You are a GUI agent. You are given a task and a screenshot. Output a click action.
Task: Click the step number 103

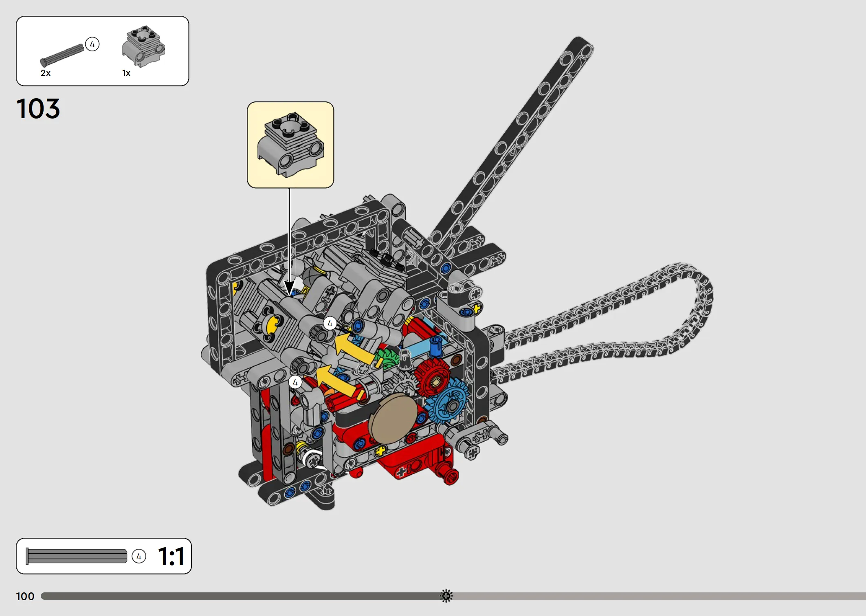coord(38,109)
